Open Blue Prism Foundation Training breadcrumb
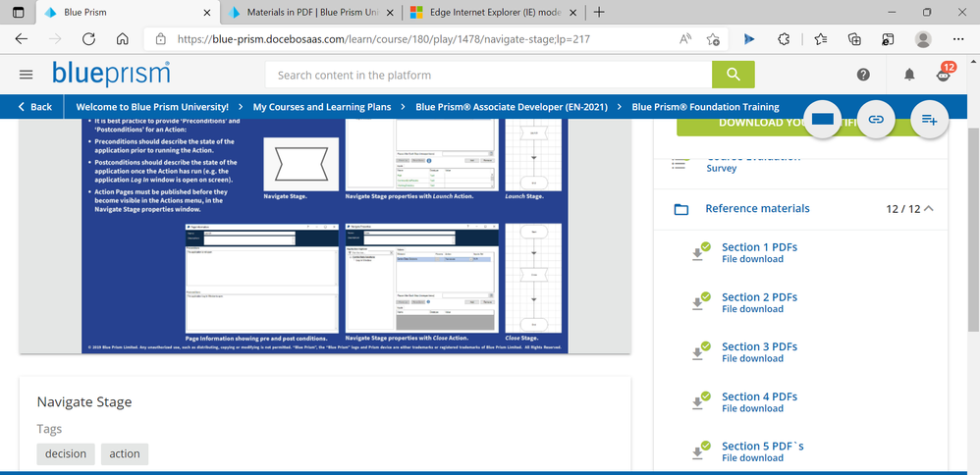This screenshot has width=980, height=475. point(706,107)
